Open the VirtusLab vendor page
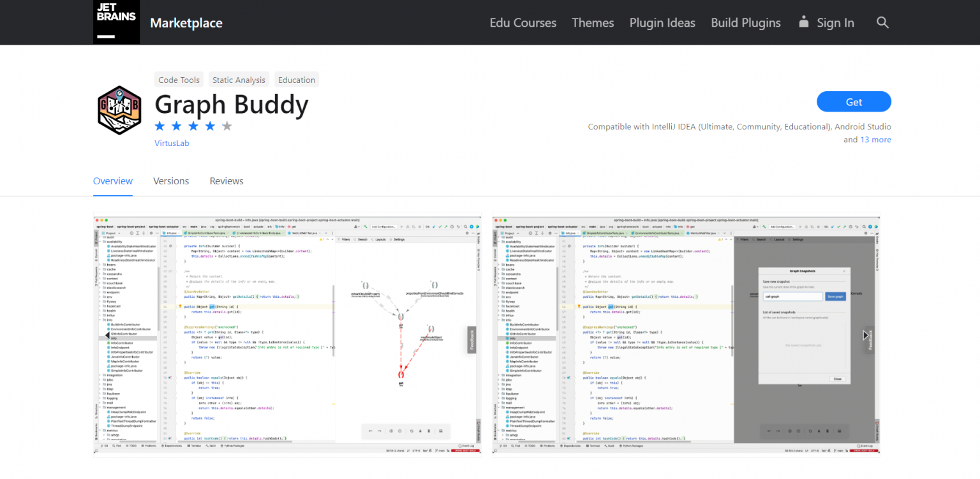980x479 pixels. (172, 143)
